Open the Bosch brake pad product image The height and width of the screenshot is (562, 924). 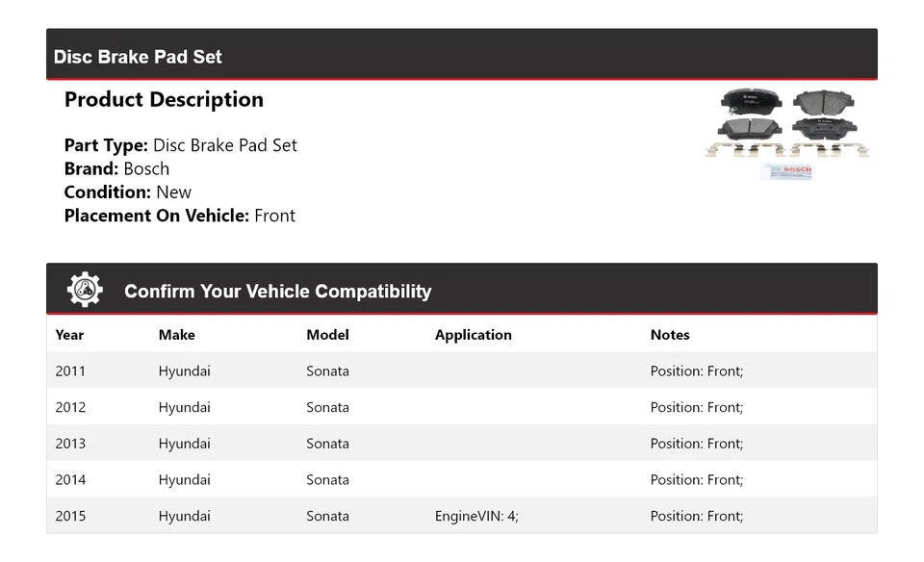click(788, 133)
